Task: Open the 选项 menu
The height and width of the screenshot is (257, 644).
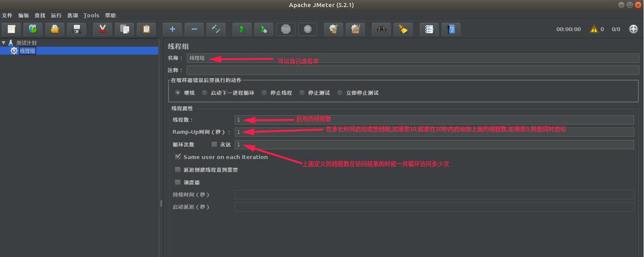Action: click(x=73, y=15)
